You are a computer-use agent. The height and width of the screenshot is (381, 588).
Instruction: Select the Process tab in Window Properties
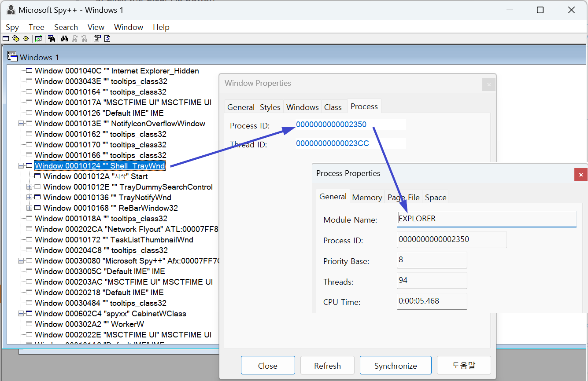(364, 106)
